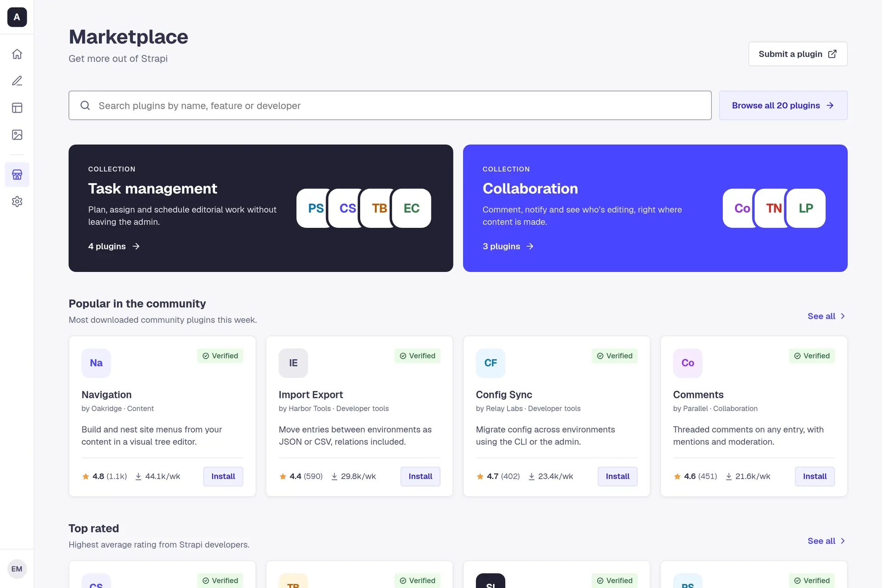Open Content Manager pencil icon
The height and width of the screenshot is (588, 882).
click(x=17, y=81)
